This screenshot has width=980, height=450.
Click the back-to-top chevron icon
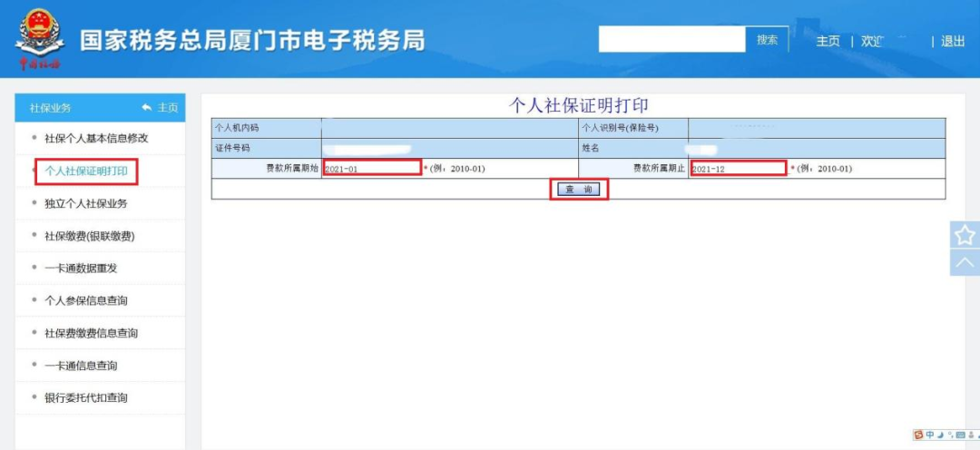[965, 262]
